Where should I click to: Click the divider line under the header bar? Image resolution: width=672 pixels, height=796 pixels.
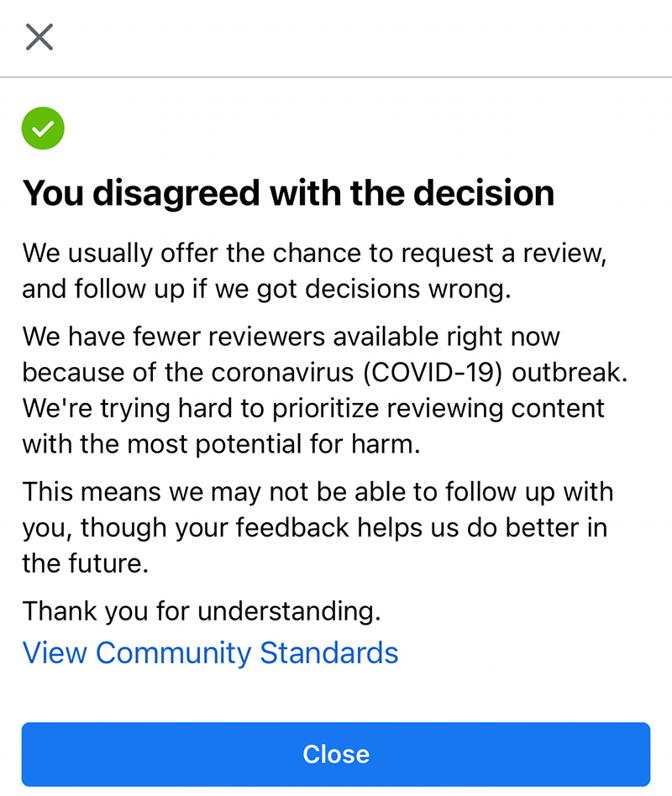pyautogui.click(x=336, y=77)
